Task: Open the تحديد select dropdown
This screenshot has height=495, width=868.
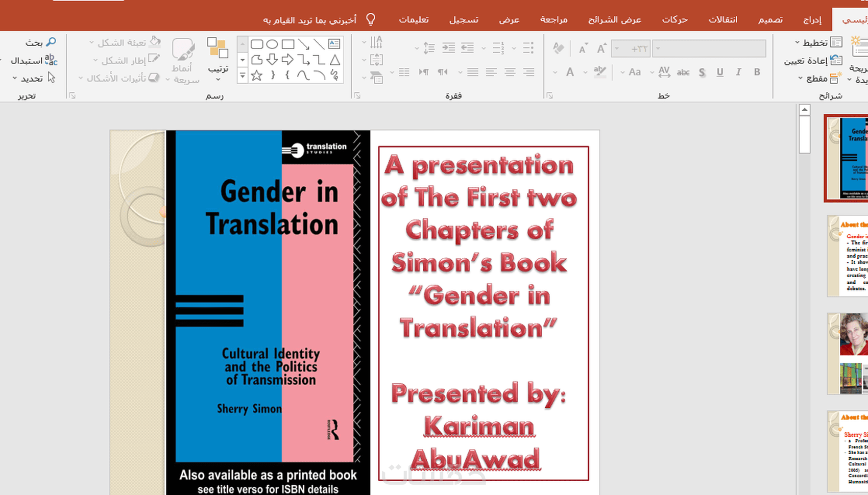Action: tap(34, 78)
